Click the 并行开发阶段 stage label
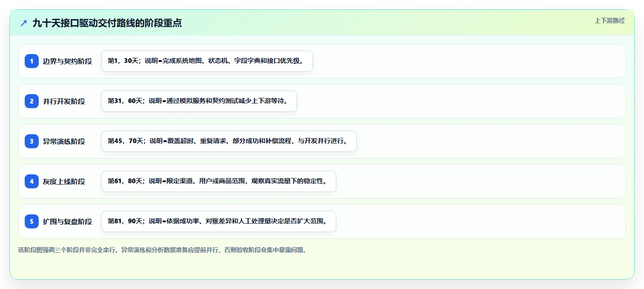 click(x=64, y=101)
